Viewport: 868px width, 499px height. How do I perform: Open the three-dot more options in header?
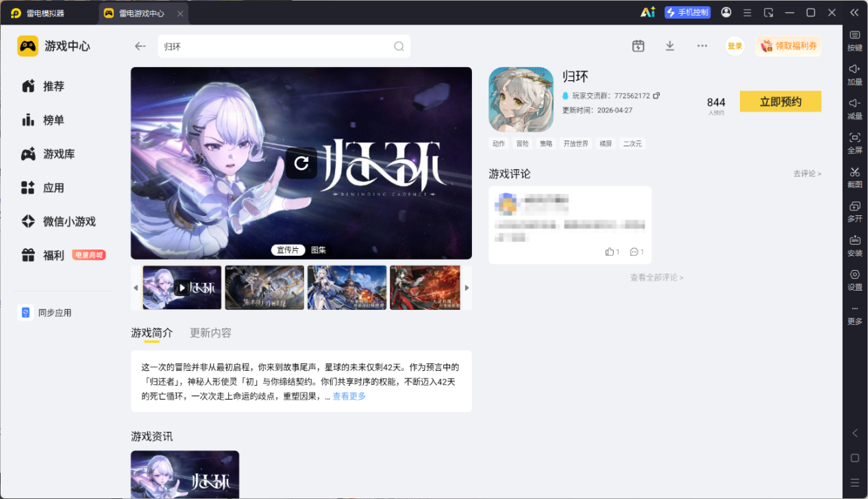pos(702,46)
